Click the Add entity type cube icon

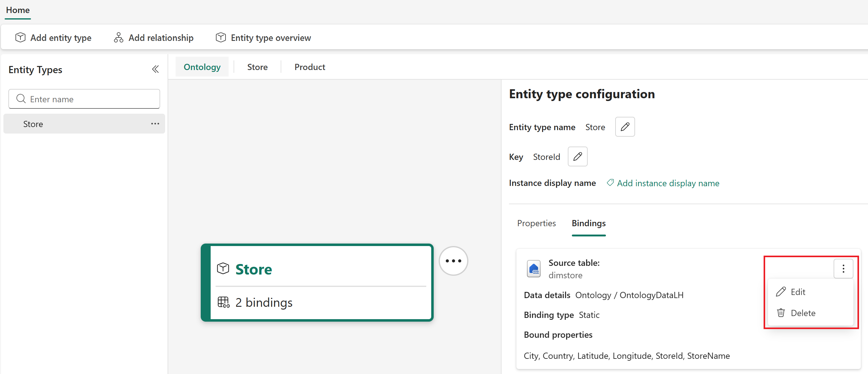pyautogui.click(x=20, y=37)
